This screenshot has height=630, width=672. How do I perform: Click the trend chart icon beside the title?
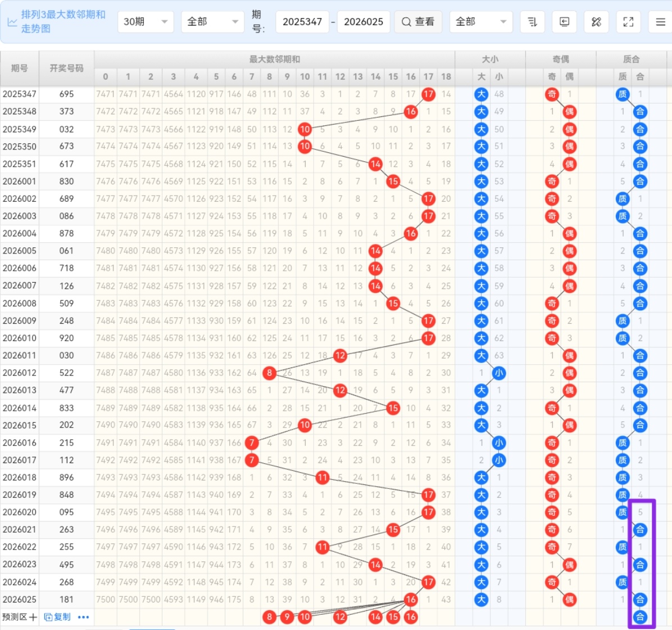[12, 22]
